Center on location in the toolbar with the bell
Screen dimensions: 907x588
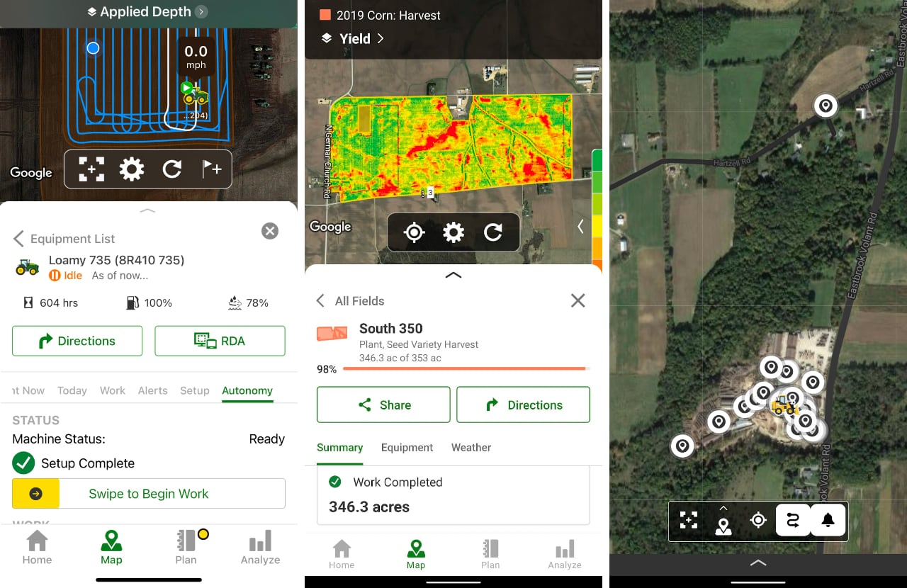[x=758, y=521]
